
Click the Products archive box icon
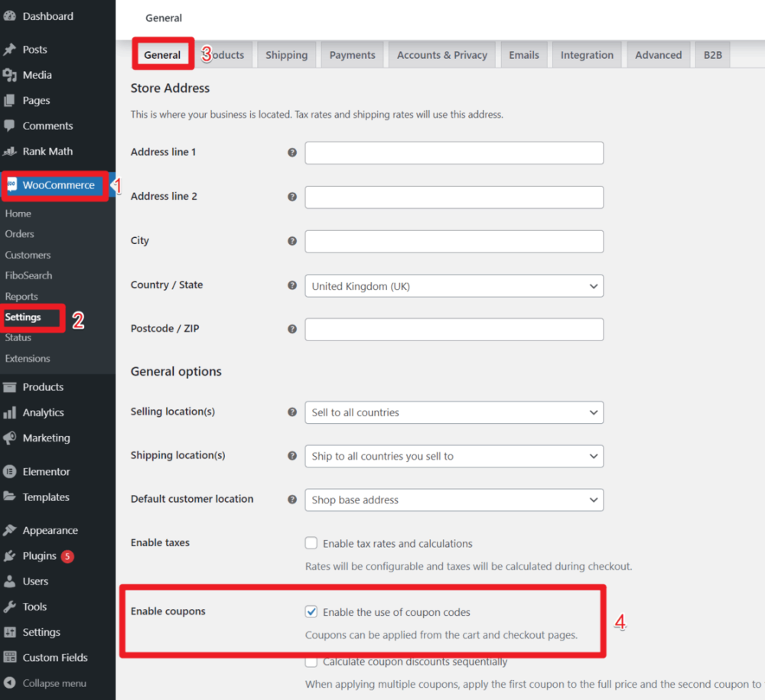click(x=10, y=387)
